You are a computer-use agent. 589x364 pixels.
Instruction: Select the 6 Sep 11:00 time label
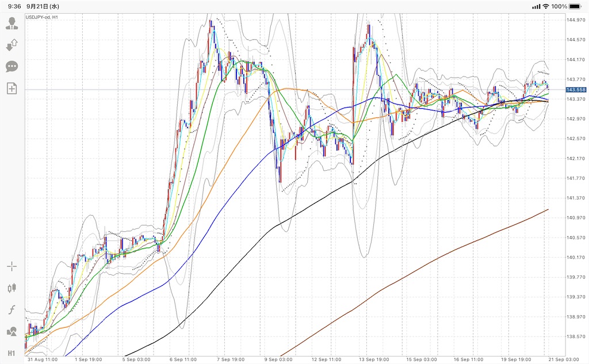(x=183, y=359)
